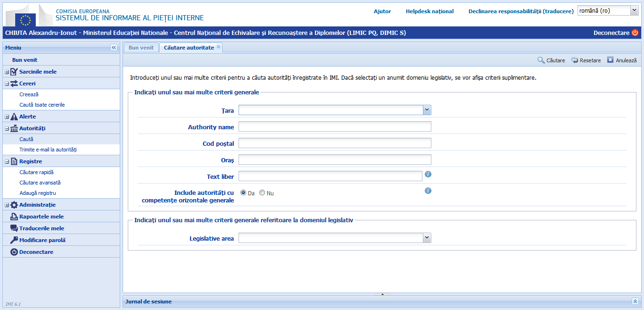Click the Ajutor help link
This screenshot has width=644, height=310.
[x=382, y=11]
